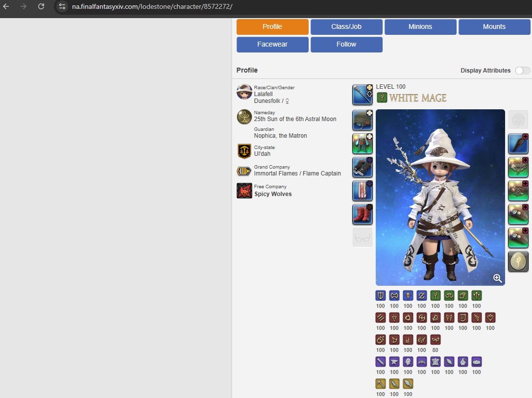This screenshot has height=398, width=532.
Task: Click the Samurai job icon
Action: pos(422,318)
